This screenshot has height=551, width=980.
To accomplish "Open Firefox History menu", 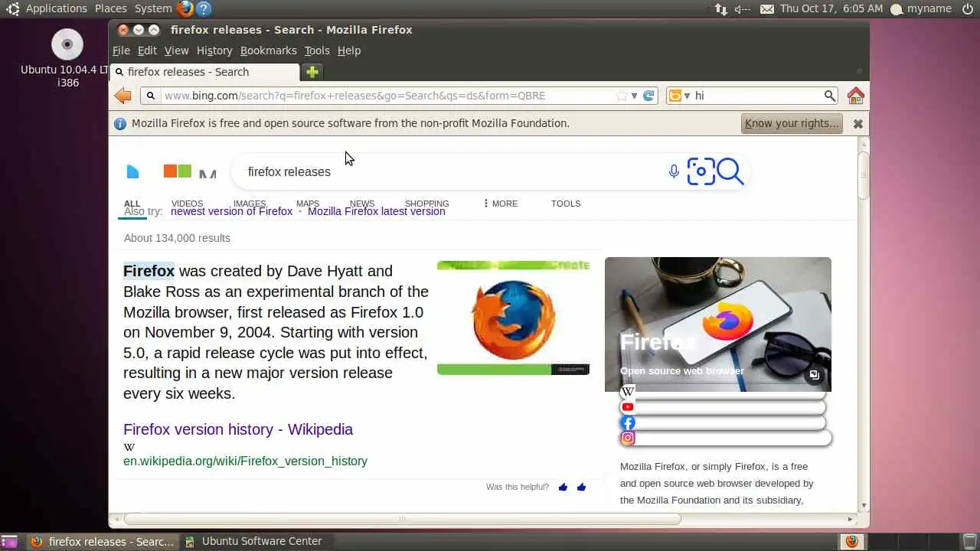I will pyautogui.click(x=214, y=51).
